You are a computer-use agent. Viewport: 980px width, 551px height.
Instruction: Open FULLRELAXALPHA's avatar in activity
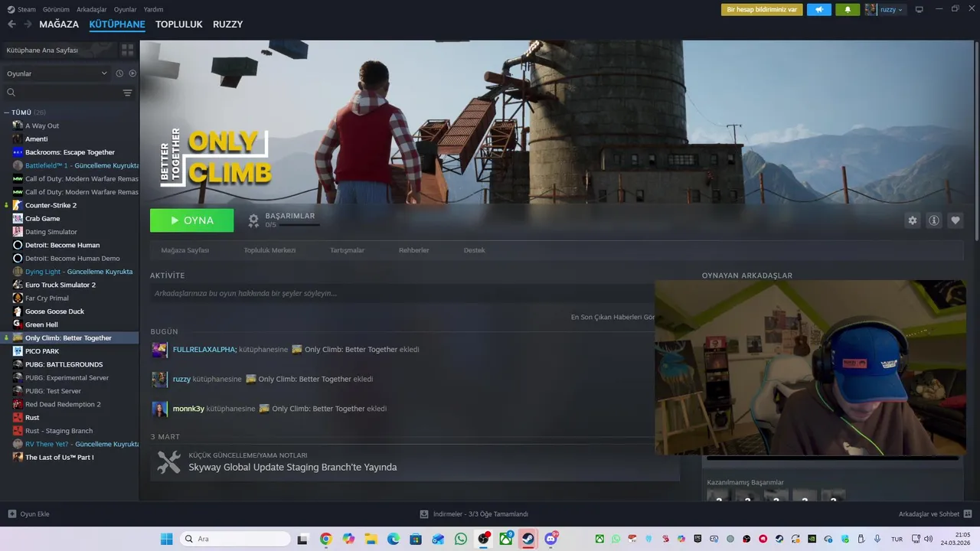[x=159, y=350]
